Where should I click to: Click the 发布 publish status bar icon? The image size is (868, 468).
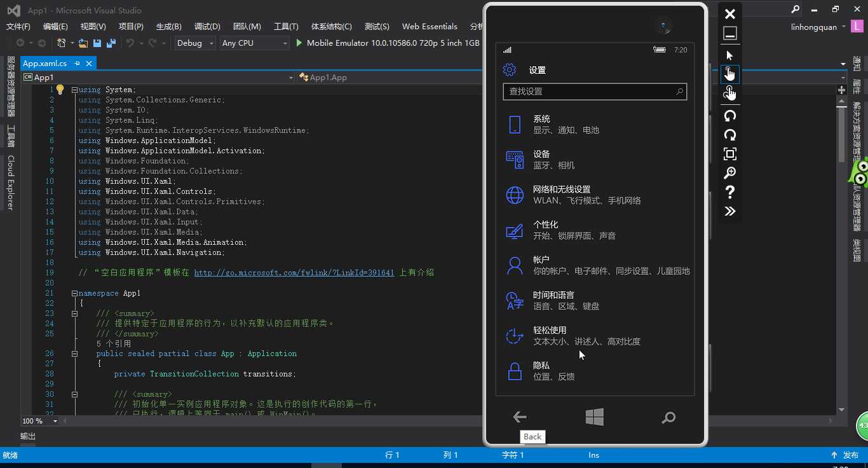[845, 455]
